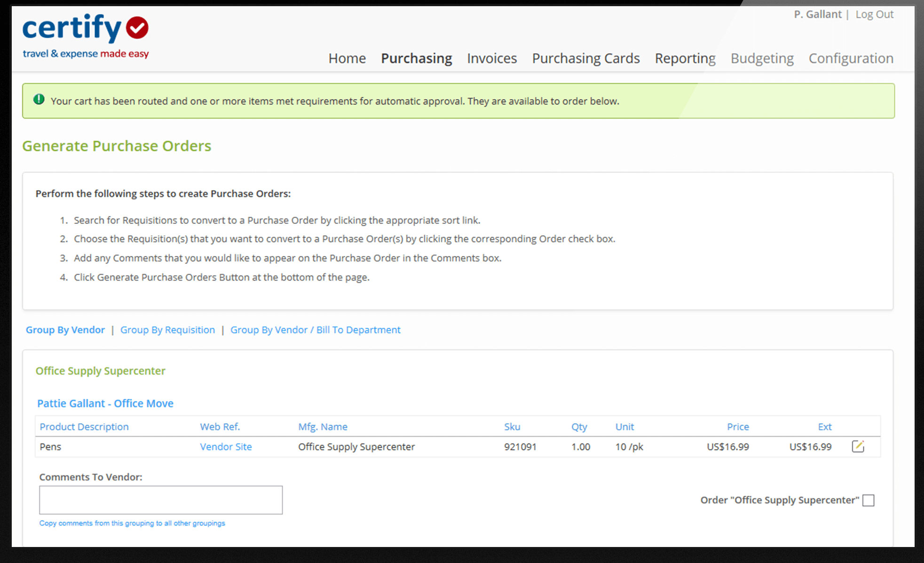This screenshot has width=924, height=563.
Task: Click the green alert exclamation icon
Action: pos(39,100)
